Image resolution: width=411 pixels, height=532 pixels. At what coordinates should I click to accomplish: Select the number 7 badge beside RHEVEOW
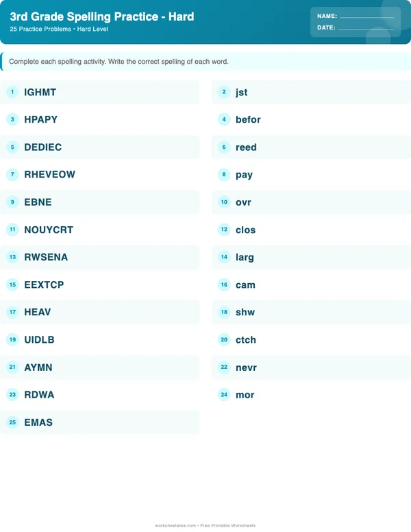click(x=12, y=174)
